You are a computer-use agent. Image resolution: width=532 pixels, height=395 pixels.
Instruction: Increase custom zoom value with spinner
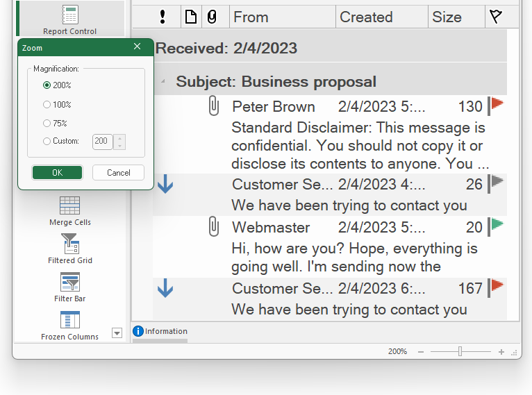119,138
